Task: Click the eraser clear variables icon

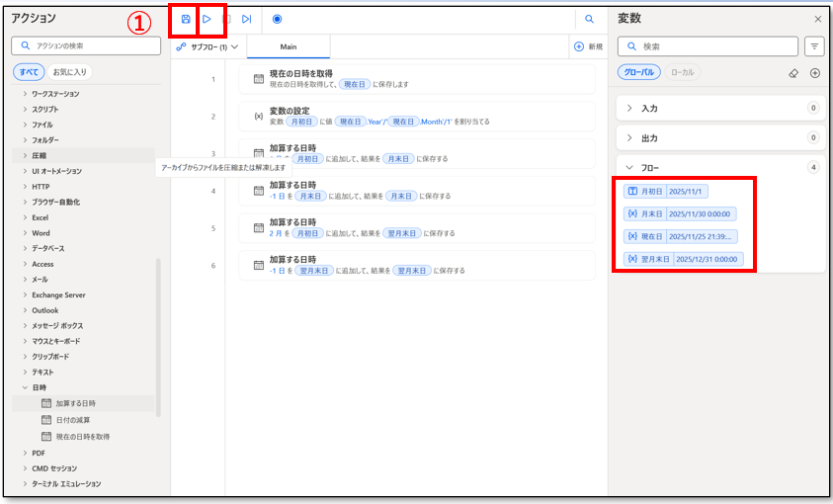Action: click(792, 73)
